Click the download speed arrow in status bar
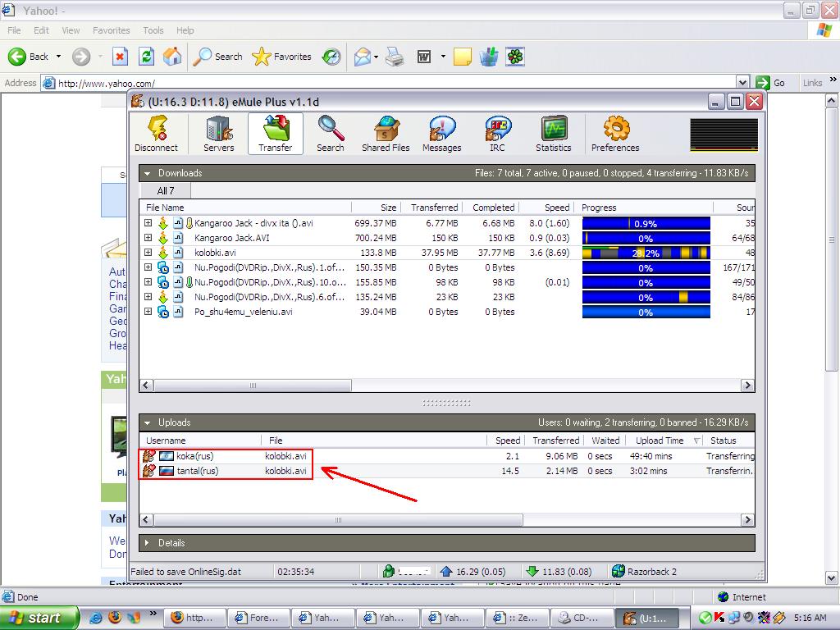The width and height of the screenshot is (840, 630). point(532,572)
